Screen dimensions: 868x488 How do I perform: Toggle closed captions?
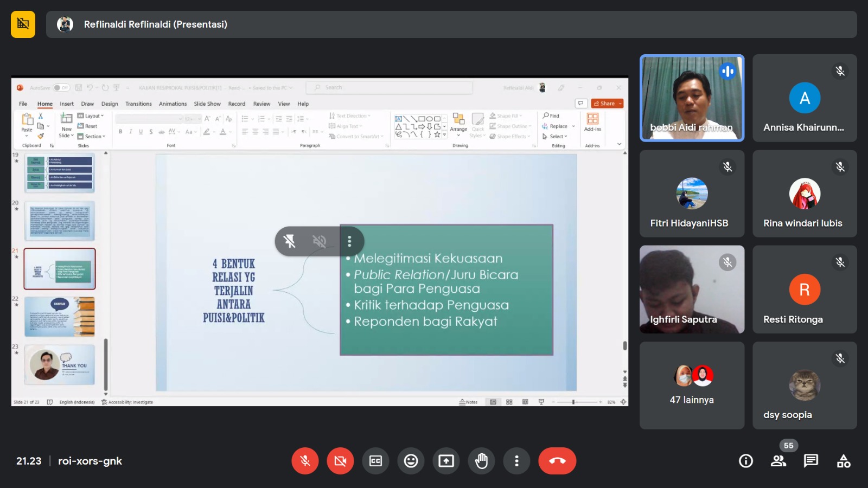click(375, 461)
